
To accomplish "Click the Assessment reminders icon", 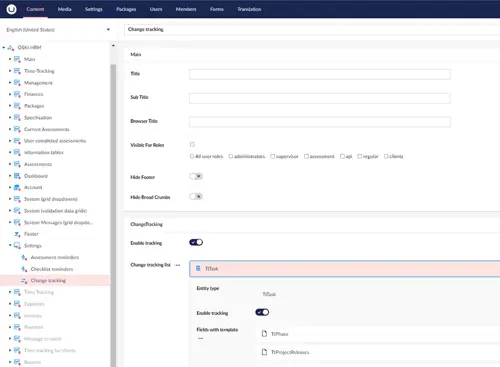I will (24, 257).
